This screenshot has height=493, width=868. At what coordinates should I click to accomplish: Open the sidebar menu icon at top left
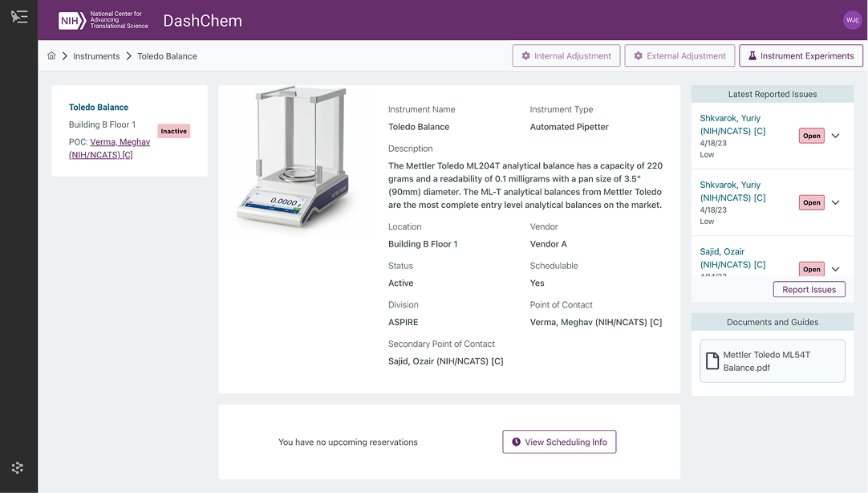(18, 17)
